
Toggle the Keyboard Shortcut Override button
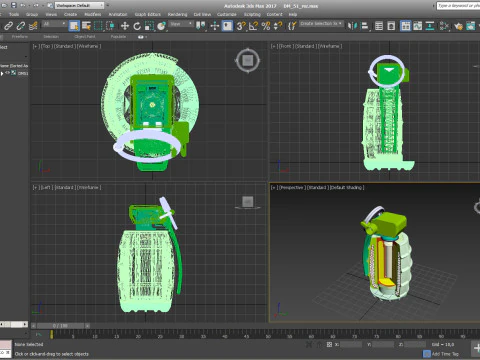click(x=227, y=26)
